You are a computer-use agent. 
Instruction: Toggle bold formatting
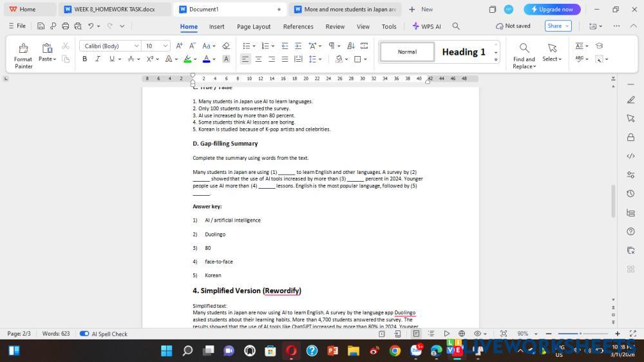(84, 59)
